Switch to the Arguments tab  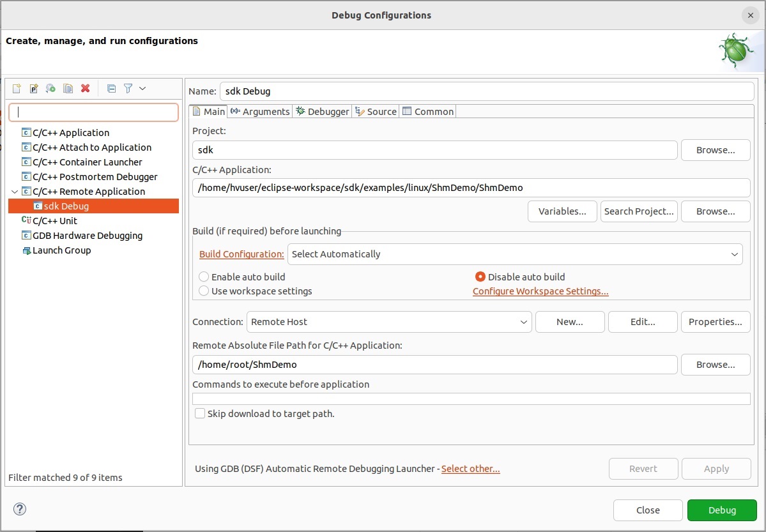261,112
